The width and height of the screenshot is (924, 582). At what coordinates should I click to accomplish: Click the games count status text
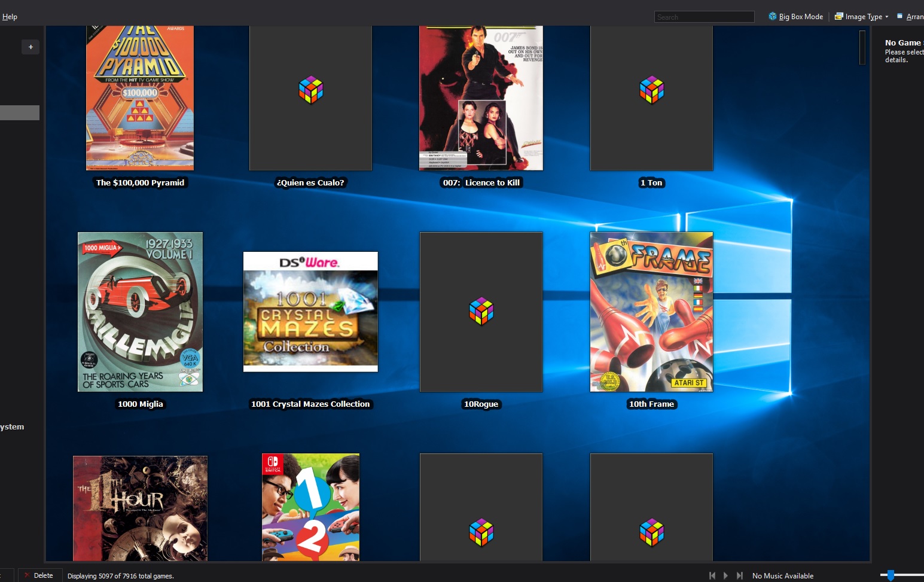click(x=120, y=576)
